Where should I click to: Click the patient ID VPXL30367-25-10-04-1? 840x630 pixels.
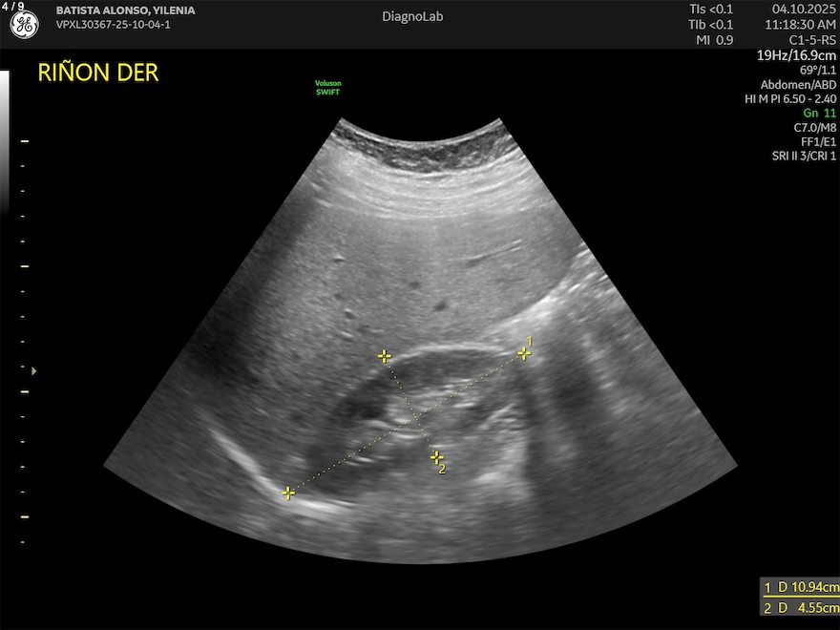[x=113, y=25]
